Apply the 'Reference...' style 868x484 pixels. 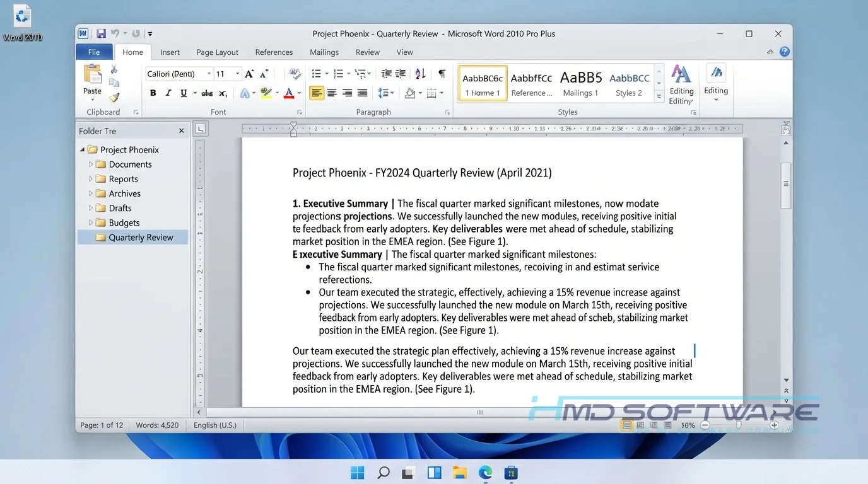tap(531, 83)
